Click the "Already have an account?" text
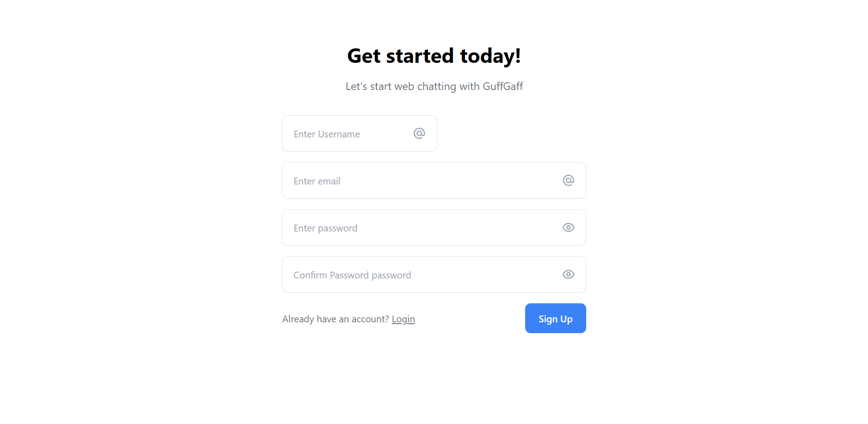868x424 pixels. 335,319
